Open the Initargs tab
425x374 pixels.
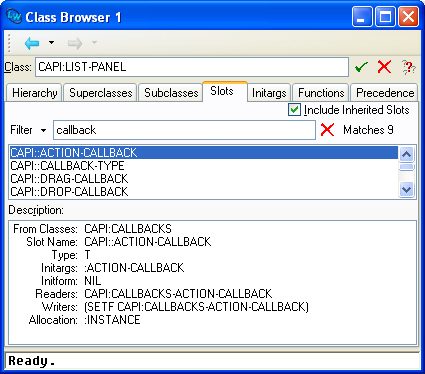coord(269,93)
